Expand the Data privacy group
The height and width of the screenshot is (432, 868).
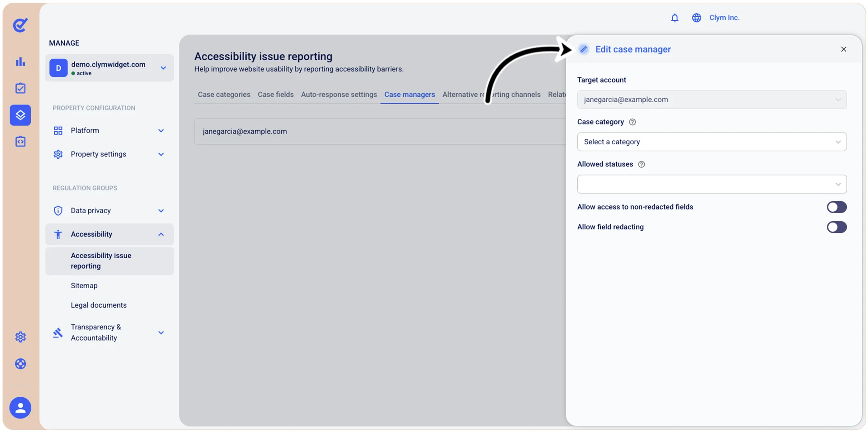(161, 211)
